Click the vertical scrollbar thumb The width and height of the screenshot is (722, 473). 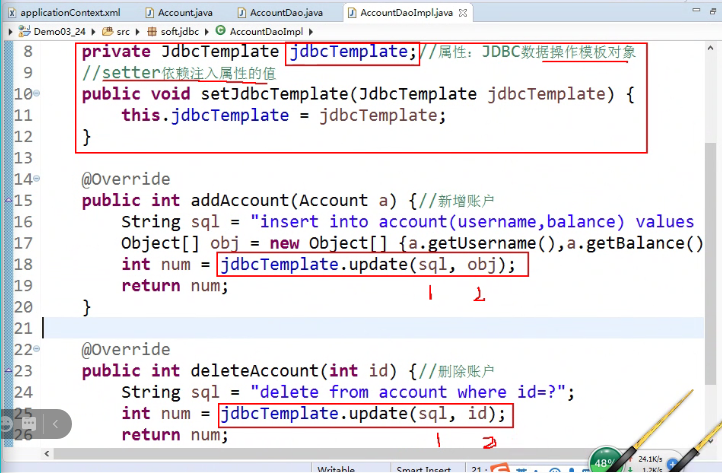[710, 265]
